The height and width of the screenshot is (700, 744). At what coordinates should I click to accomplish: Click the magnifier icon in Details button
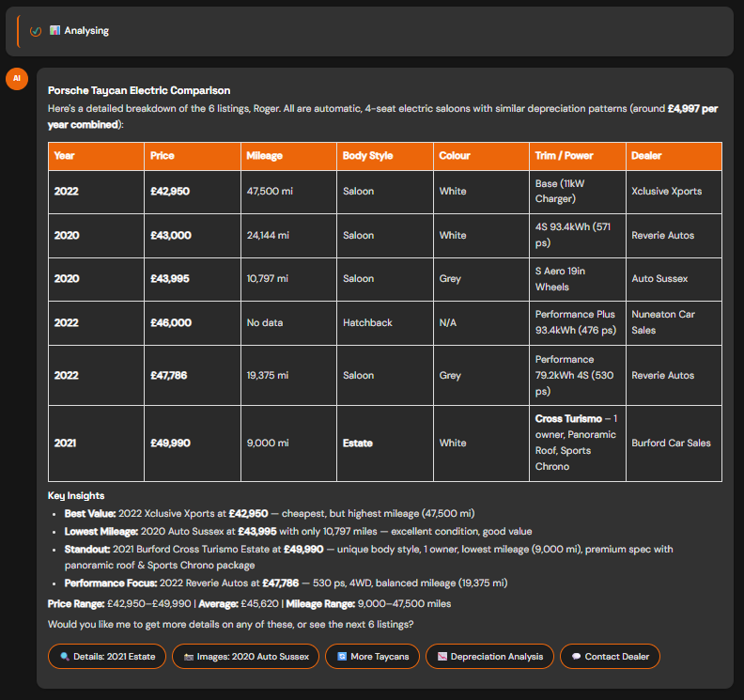click(65, 657)
